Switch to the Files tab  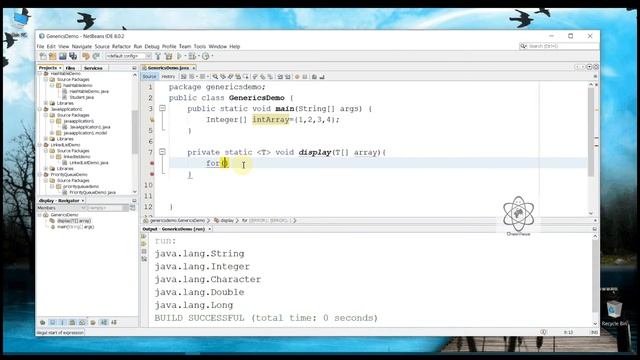tap(71, 68)
